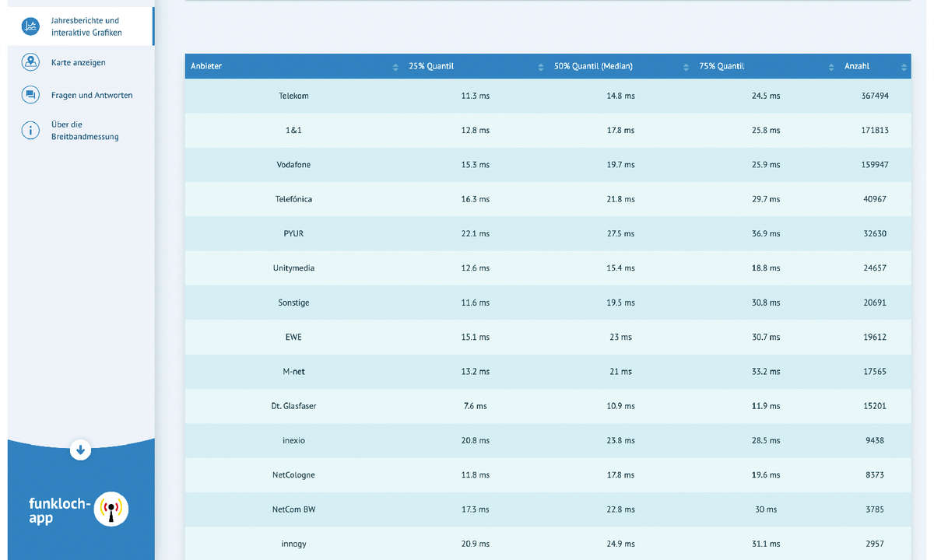
Task: Click inexio's count value 9438
Action: 875,440
